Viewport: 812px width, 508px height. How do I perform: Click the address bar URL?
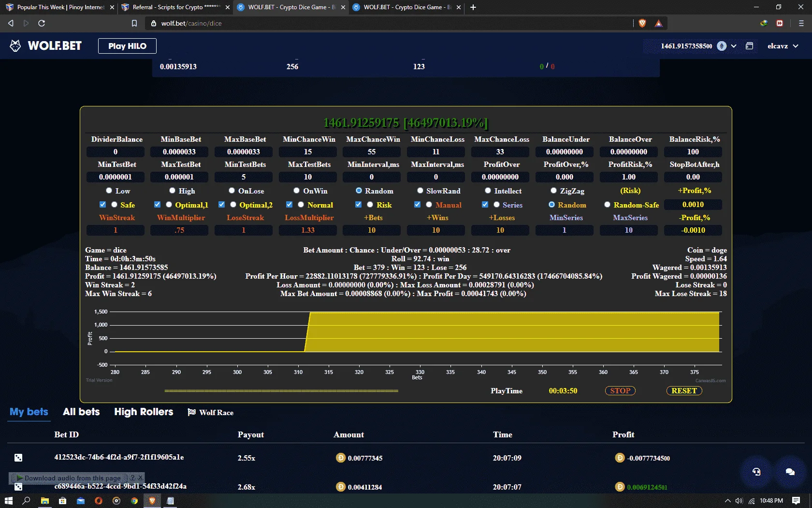[x=191, y=23]
